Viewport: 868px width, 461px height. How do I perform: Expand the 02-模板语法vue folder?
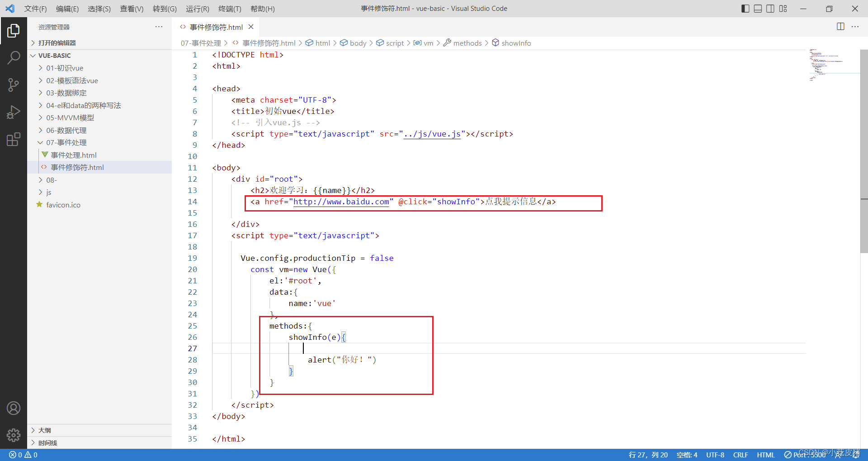(99, 80)
